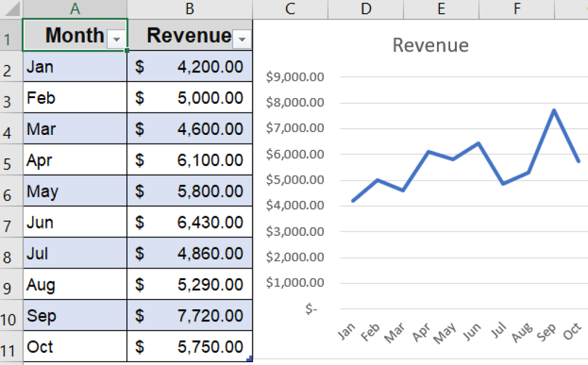This screenshot has height=365, width=588.
Task: Select column header A
Action: 75,9
